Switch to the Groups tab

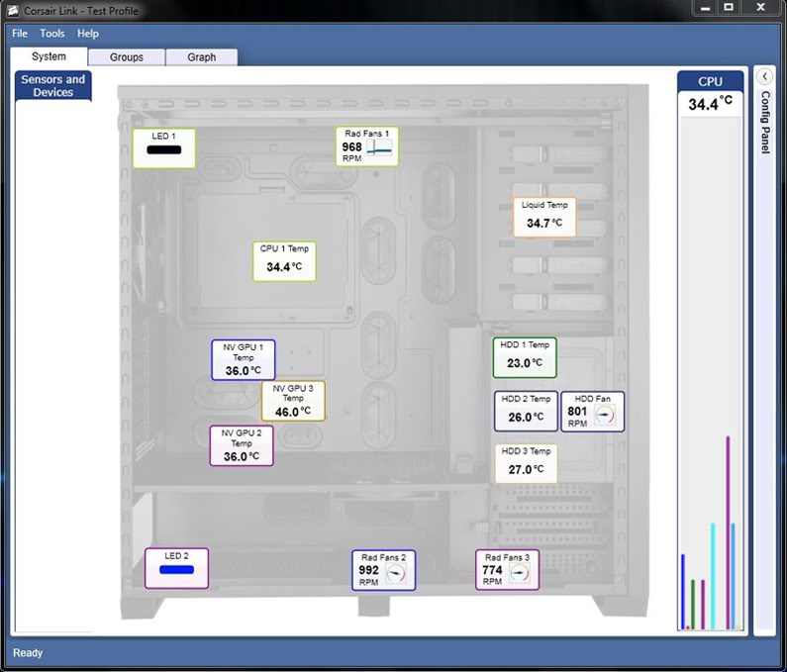click(x=127, y=57)
